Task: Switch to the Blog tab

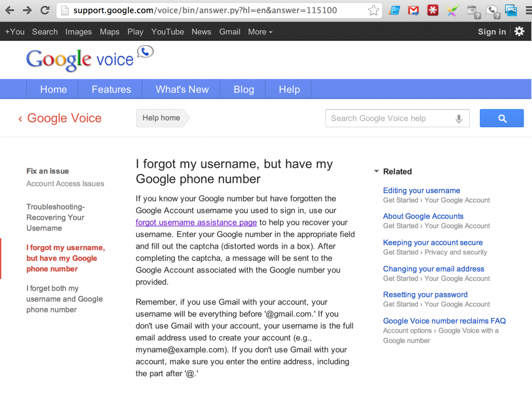Action: point(244,89)
